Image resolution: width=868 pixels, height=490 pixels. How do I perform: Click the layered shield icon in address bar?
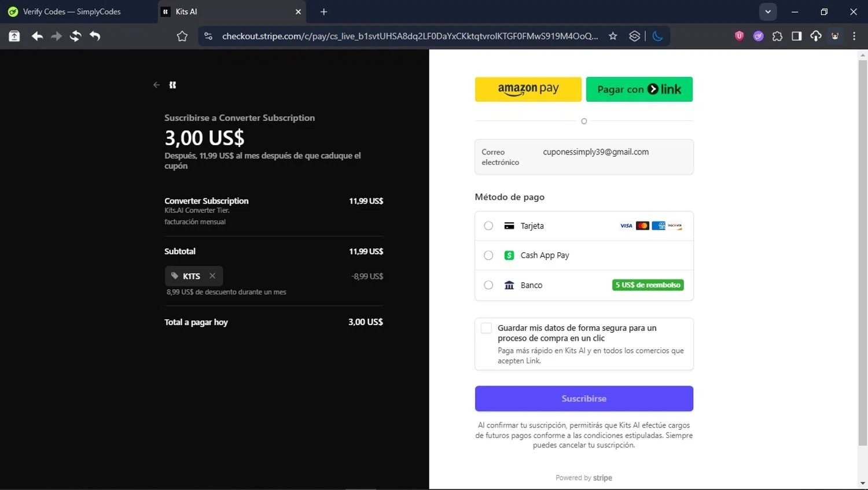pos(635,36)
